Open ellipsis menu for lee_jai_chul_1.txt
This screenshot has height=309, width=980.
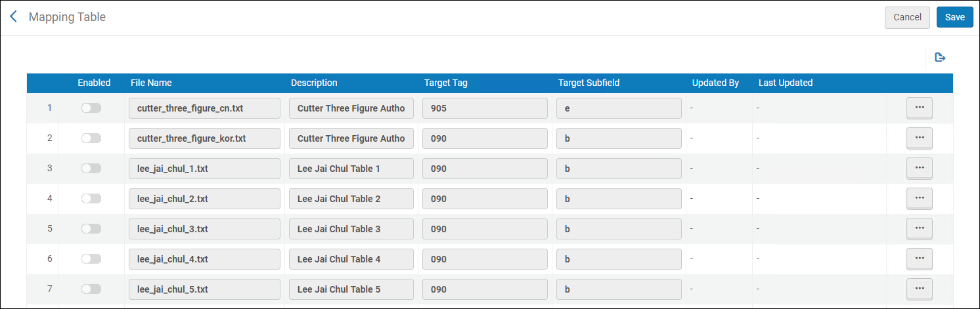[920, 169]
